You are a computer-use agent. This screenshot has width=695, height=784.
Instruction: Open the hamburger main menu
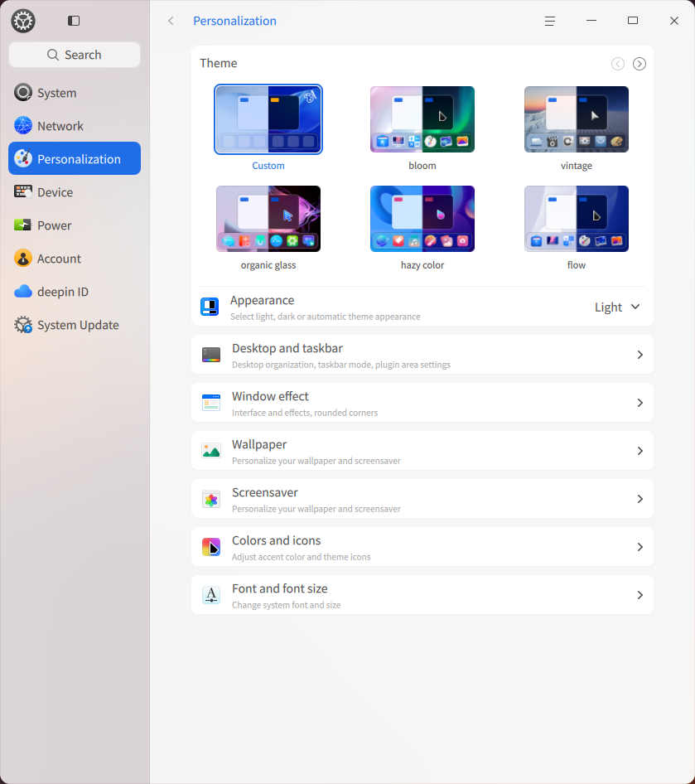coord(549,21)
